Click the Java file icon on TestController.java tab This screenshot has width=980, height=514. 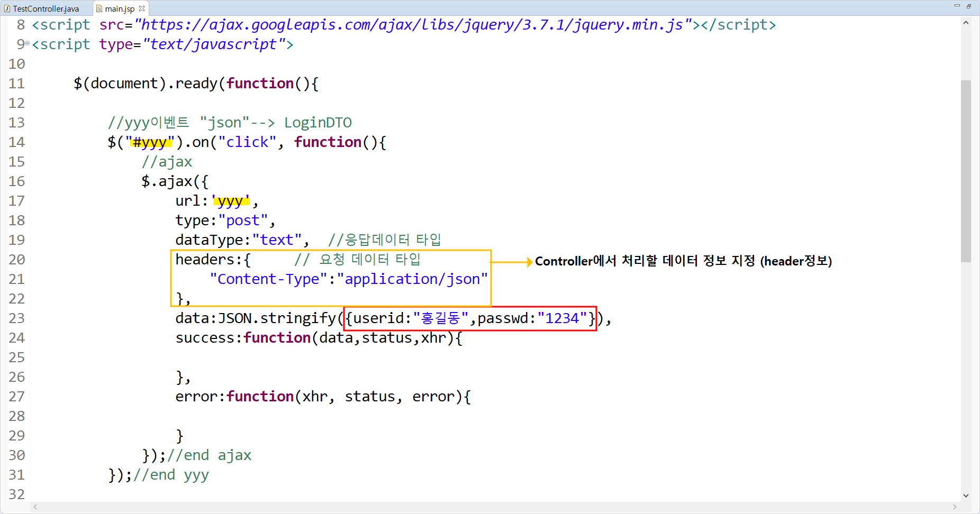pyautogui.click(x=7, y=8)
